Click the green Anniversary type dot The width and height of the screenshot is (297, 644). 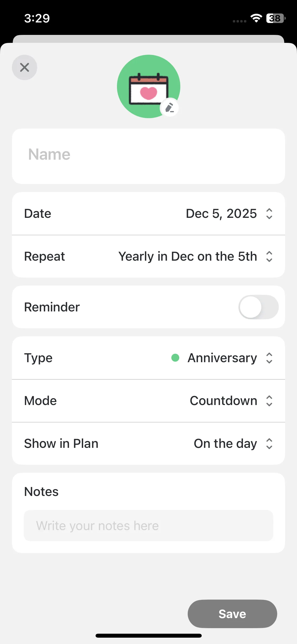coord(175,358)
